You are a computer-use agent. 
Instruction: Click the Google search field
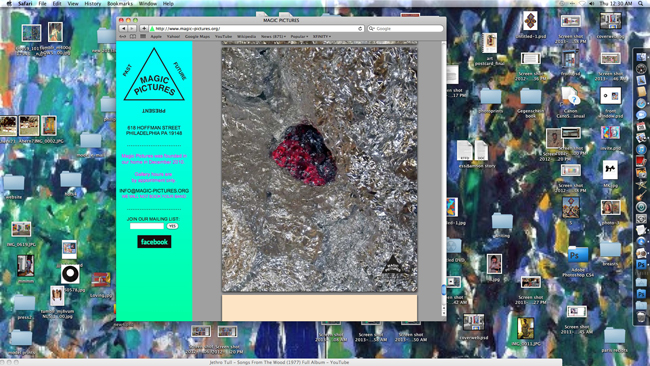pyautogui.click(x=405, y=29)
